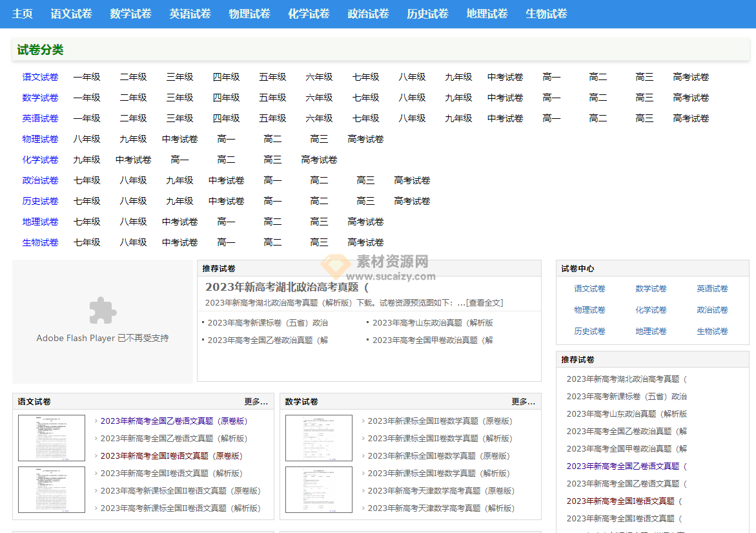Open 七年级 link in the 政治试卷 row
This screenshot has height=533, width=756.
point(87,180)
